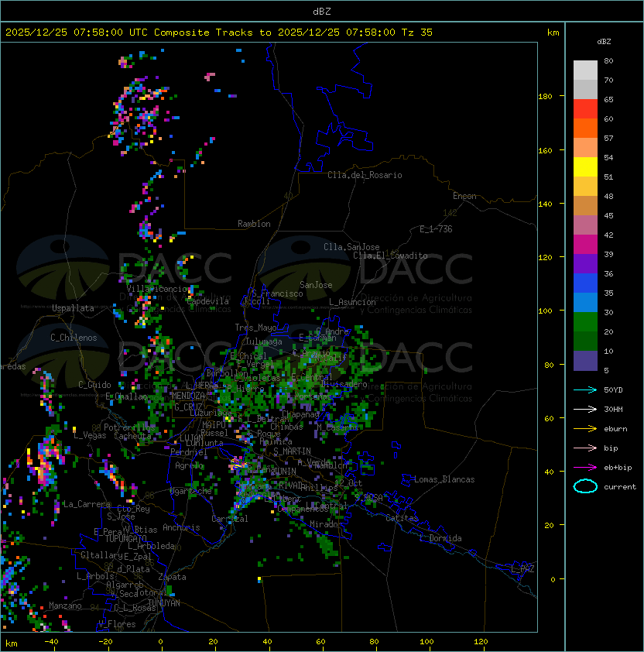
Task: Click the Composite Tracks timestamp header text
Action: [219, 32]
